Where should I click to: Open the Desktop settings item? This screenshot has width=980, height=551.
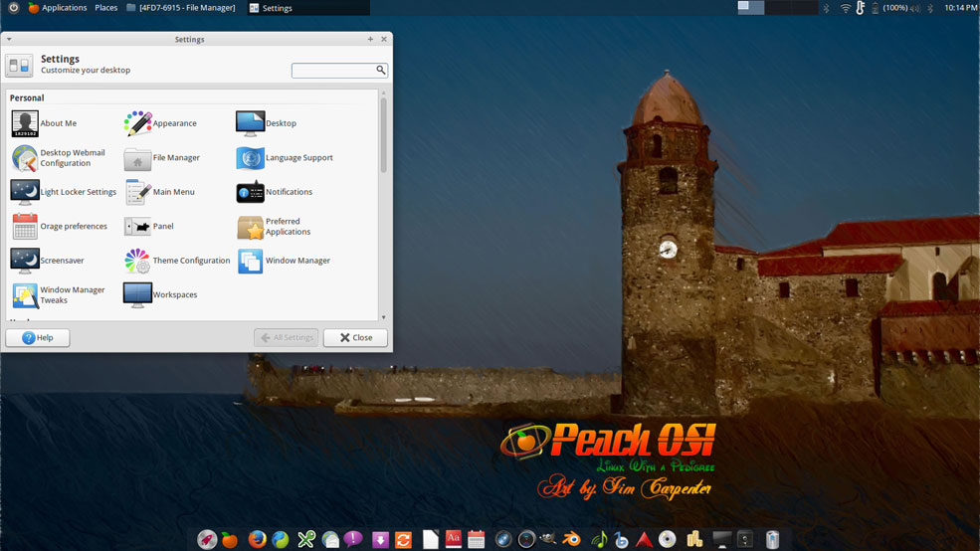[266, 123]
